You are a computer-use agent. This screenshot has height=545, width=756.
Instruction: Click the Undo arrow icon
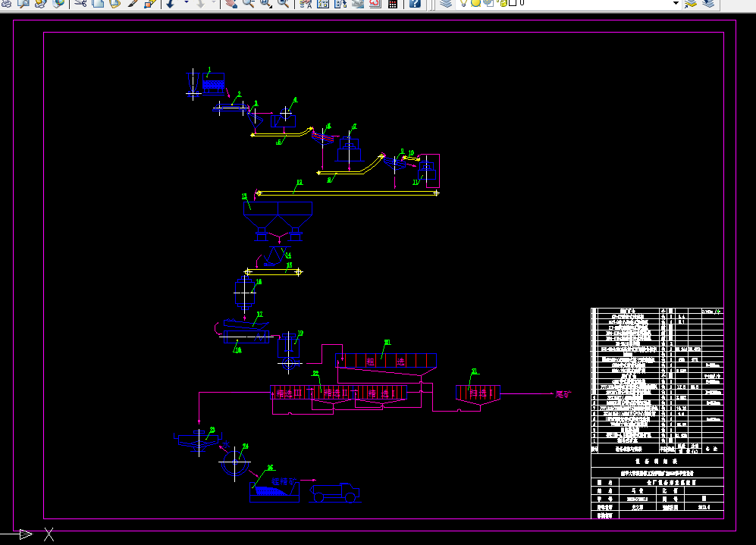click(x=171, y=3)
